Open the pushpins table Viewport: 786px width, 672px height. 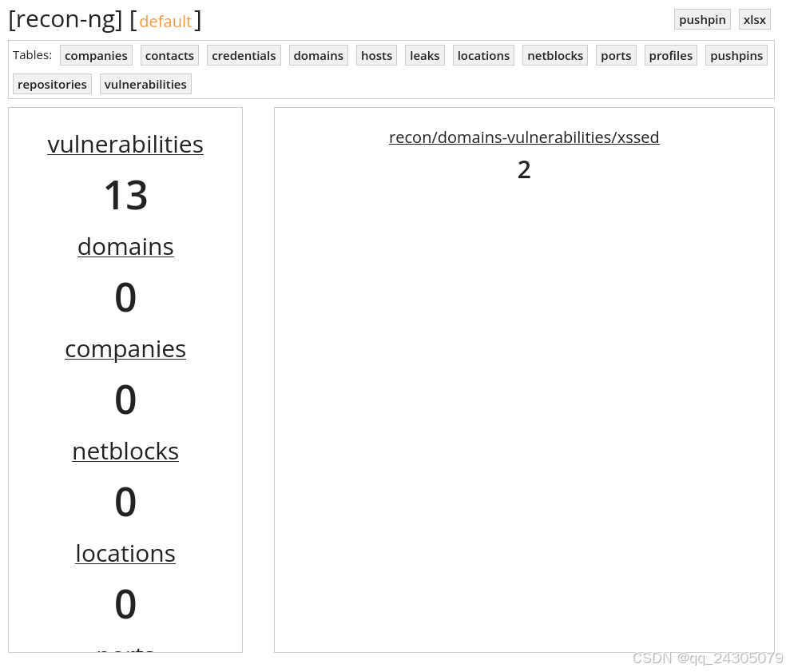[x=736, y=55]
